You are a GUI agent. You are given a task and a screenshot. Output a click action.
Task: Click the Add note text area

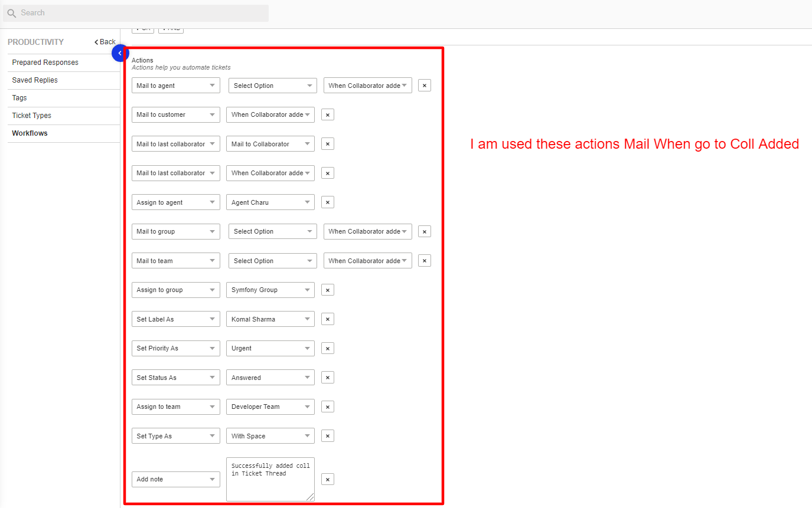[270, 479]
